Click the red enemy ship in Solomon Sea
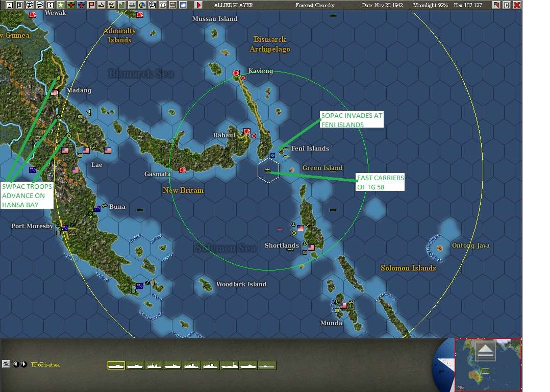 (279, 229)
